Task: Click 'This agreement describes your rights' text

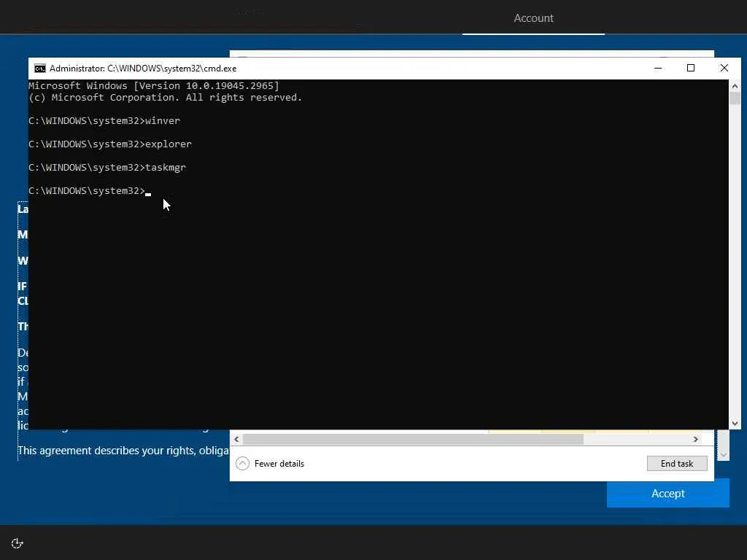Action: (123, 451)
